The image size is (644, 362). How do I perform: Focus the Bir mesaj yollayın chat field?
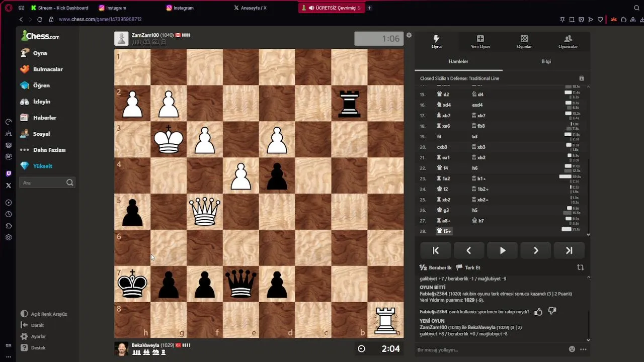click(491, 349)
